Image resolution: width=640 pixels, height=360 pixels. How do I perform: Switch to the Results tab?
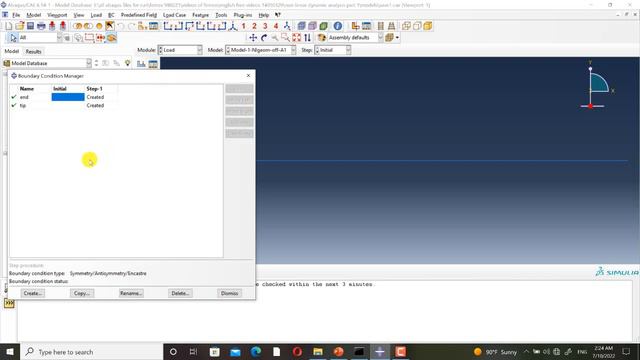[x=33, y=51]
